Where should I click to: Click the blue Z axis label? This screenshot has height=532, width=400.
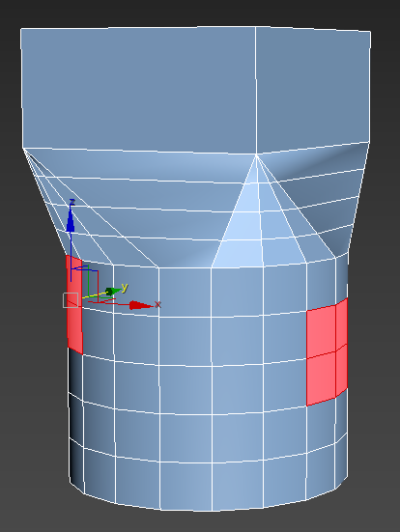71,203
